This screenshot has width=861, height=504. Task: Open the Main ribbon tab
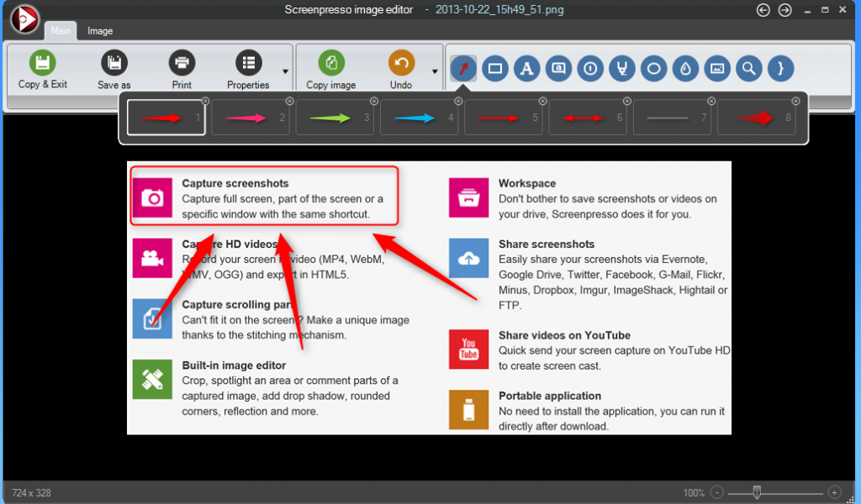point(60,31)
